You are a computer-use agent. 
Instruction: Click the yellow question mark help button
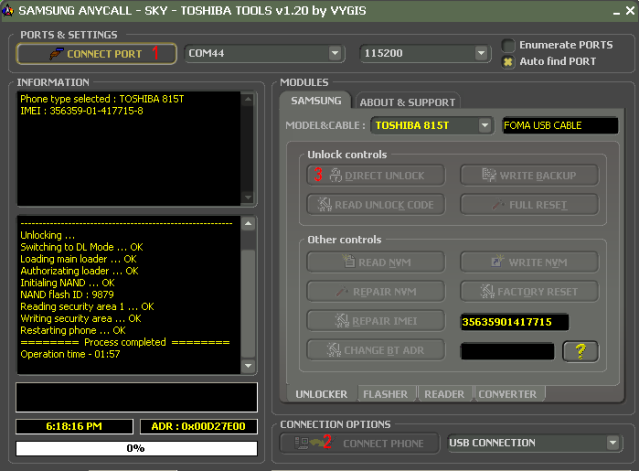pyautogui.click(x=580, y=351)
